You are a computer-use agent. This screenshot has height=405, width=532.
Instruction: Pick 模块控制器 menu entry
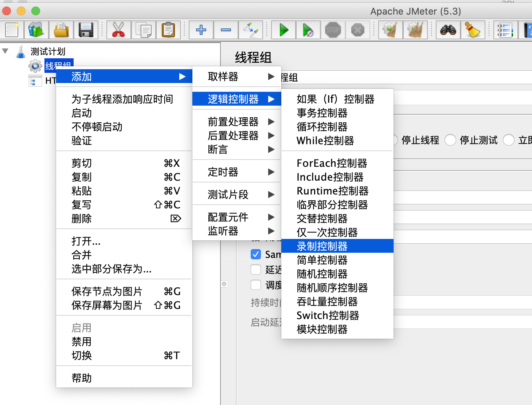(337, 329)
